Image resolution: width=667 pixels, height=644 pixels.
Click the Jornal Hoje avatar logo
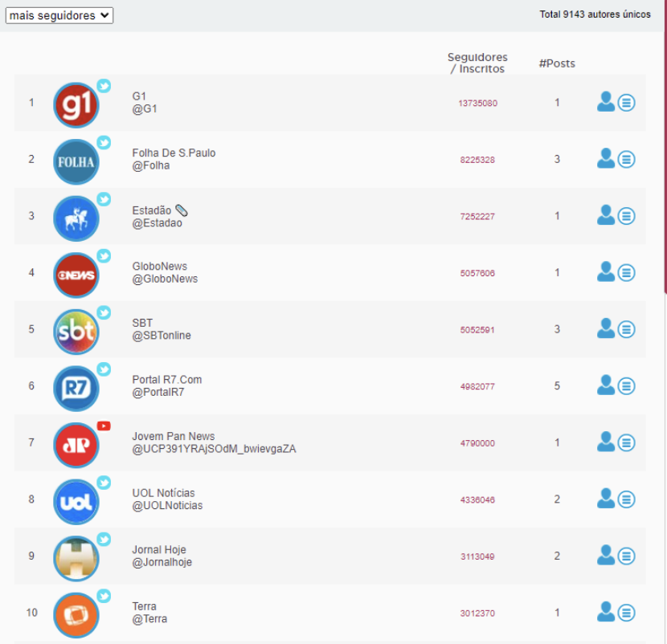[76, 559]
